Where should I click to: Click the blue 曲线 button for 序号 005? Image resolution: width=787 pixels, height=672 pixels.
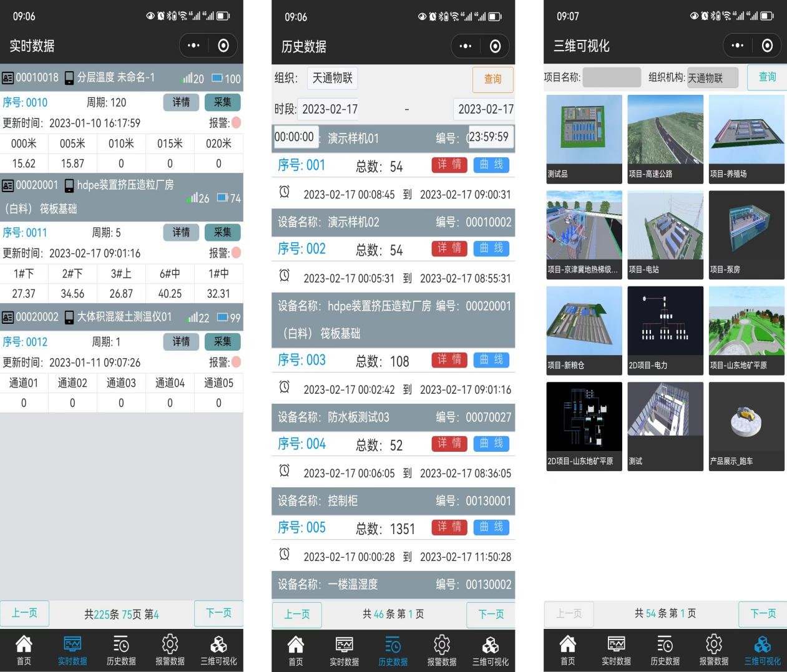(x=492, y=527)
